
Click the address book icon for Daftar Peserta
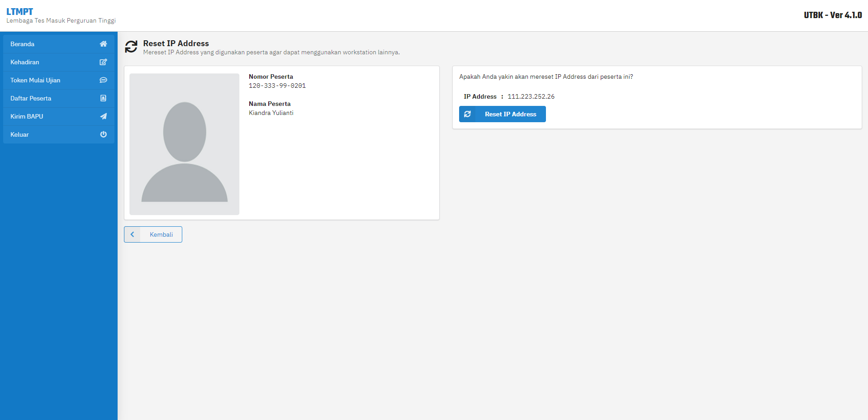point(103,98)
